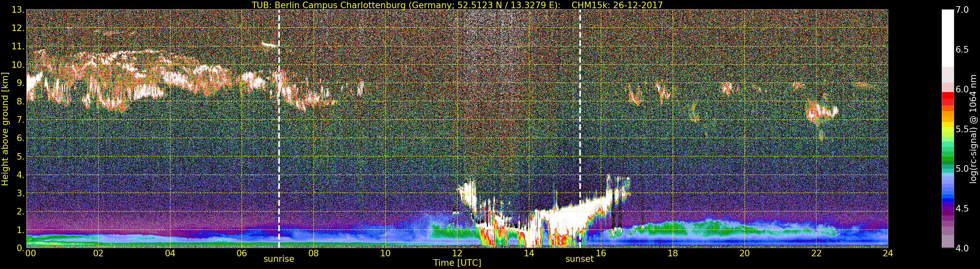Click the '18' time axis tick label
980x269 pixels.
[x=673, y=253]
